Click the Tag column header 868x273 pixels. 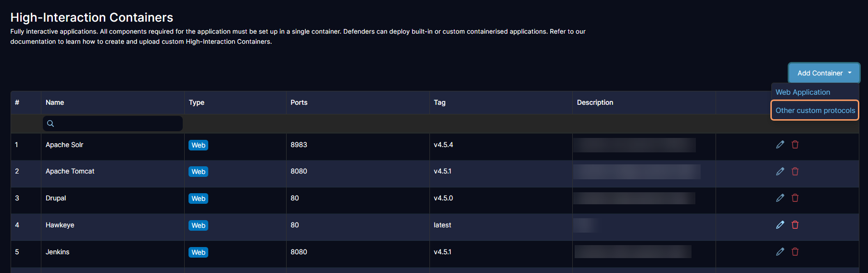click(440, 102)
